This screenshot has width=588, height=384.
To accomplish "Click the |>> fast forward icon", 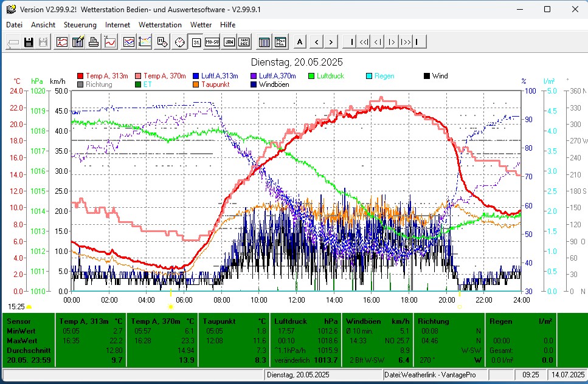I will [406, 42].
